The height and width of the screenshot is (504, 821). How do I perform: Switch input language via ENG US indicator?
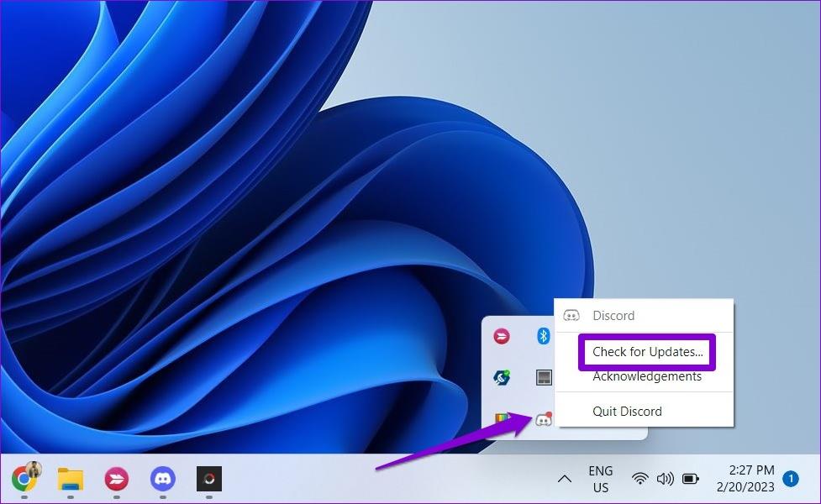pos(600,478)
